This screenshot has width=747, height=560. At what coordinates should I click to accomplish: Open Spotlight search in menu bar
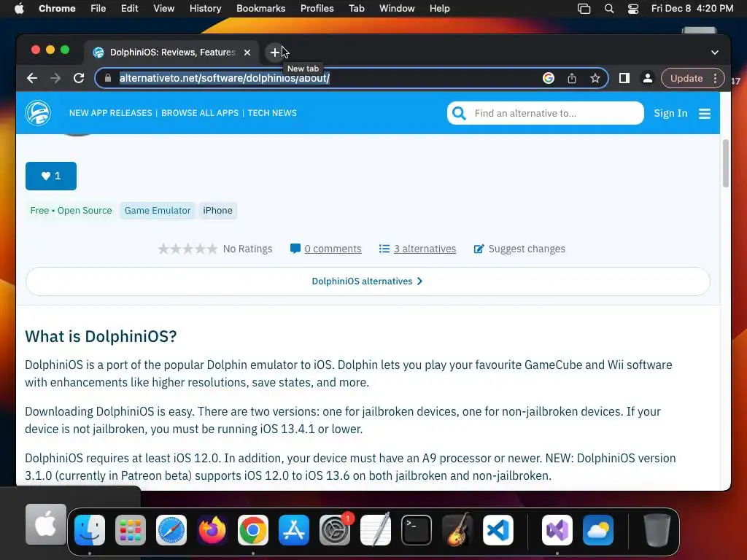click(x=609, y=9)
